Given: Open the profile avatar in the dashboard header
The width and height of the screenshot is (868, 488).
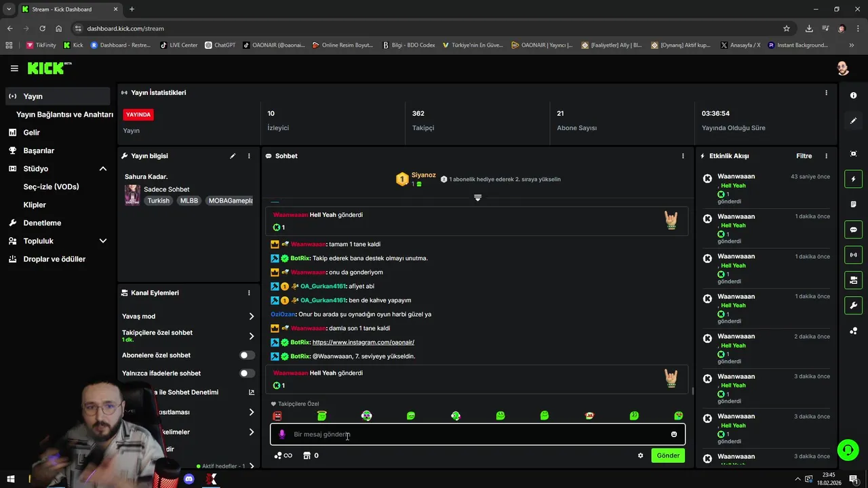Looking at the screenshot, I should [x=842, y=68].
